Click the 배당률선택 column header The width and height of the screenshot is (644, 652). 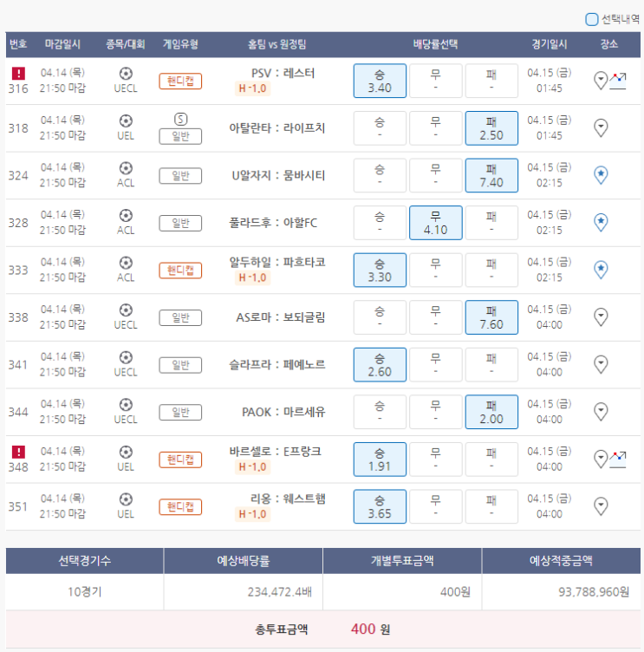pyautogui.click(x=435, y=44)
